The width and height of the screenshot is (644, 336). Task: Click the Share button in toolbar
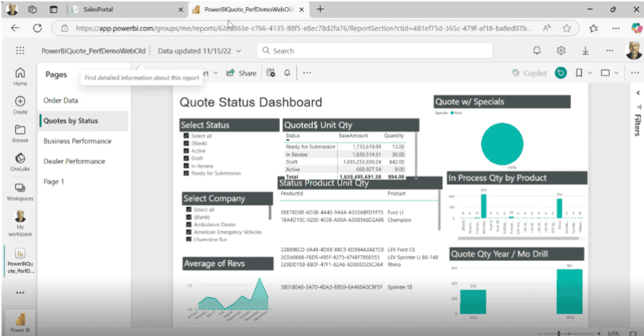pos(241,73)
